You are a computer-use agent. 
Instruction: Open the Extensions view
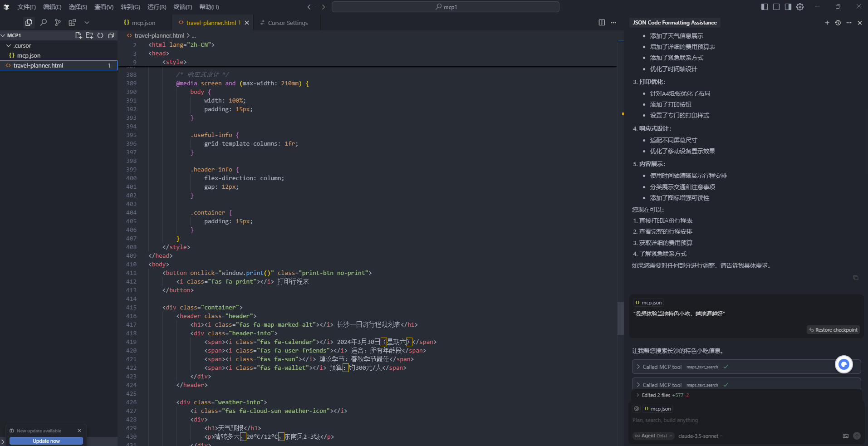click(72, 22)
